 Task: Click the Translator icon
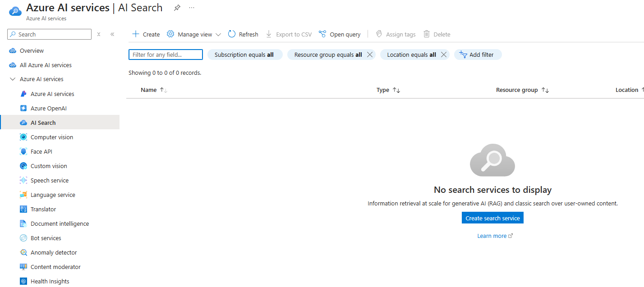(23, 210)
